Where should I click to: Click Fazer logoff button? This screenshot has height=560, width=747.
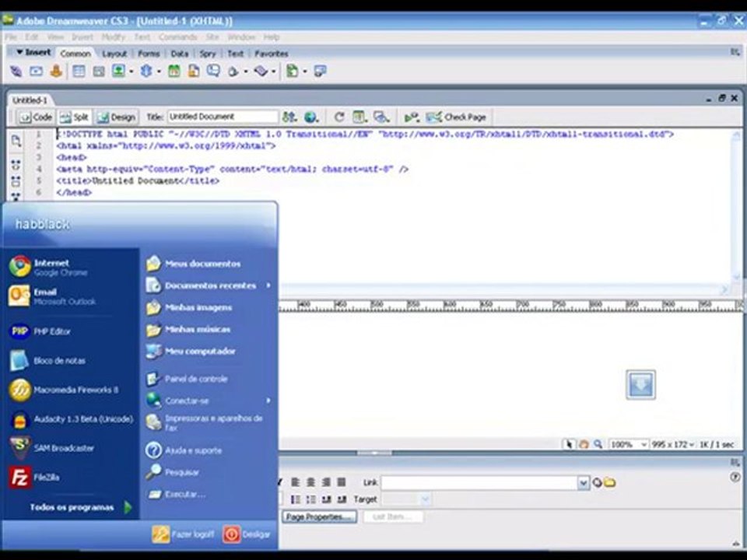tap(184, 534)
